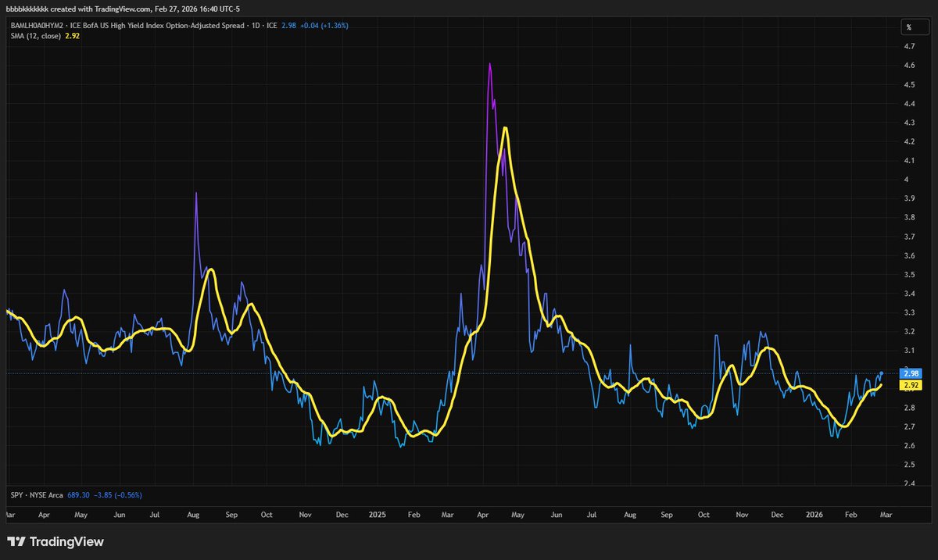This screenshot has width=938, height=560.
Task: Click the 4.6 price scale label
Action: 909,66
